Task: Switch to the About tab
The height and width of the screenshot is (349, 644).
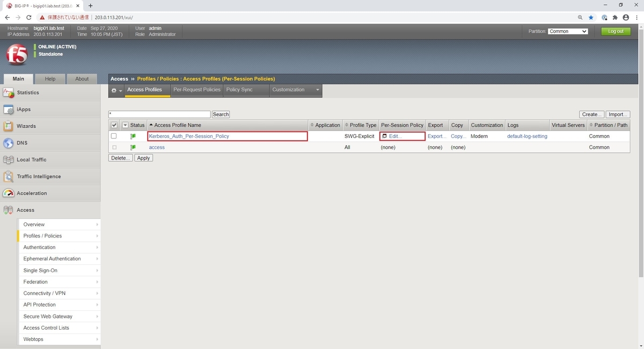Action: [82, 78]
